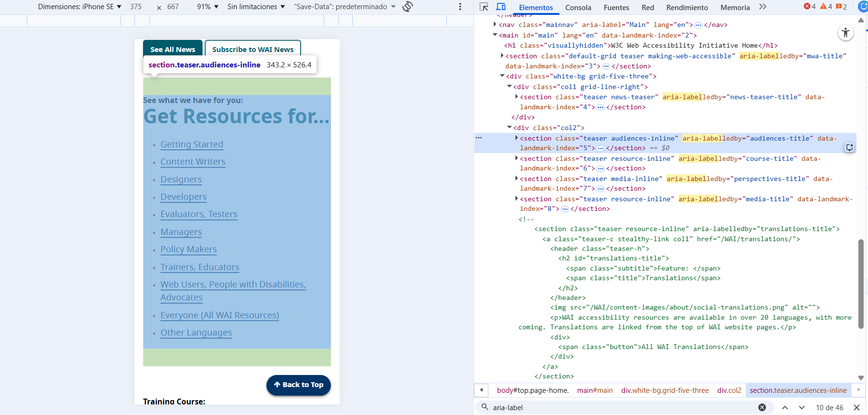Open the Content Writers link

[x=193, y=162]
